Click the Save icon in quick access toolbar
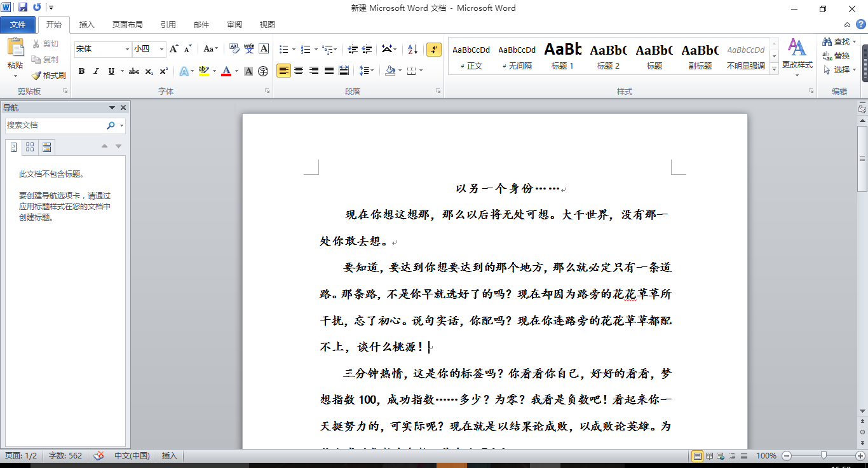 (x=23, y=8)
